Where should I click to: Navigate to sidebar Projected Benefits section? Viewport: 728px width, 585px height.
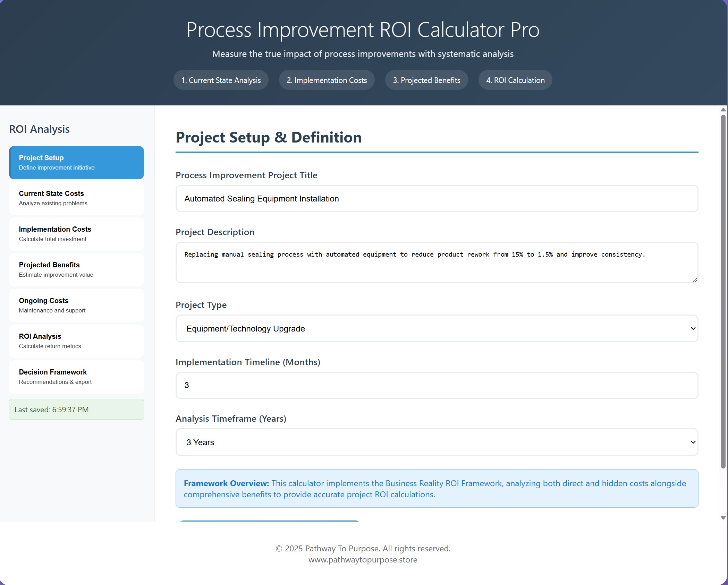pyautogui.click(x=76, y=270)
